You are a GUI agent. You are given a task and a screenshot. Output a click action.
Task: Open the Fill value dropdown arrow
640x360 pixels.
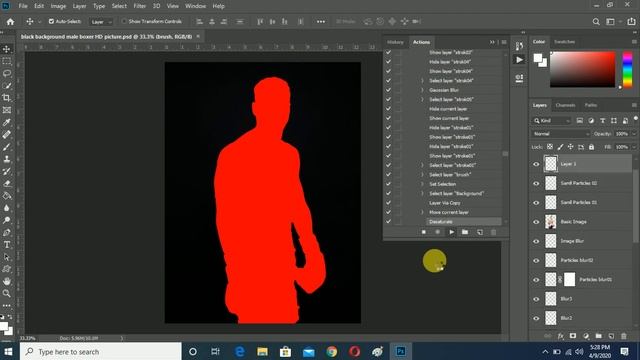(x=634, y=147)
